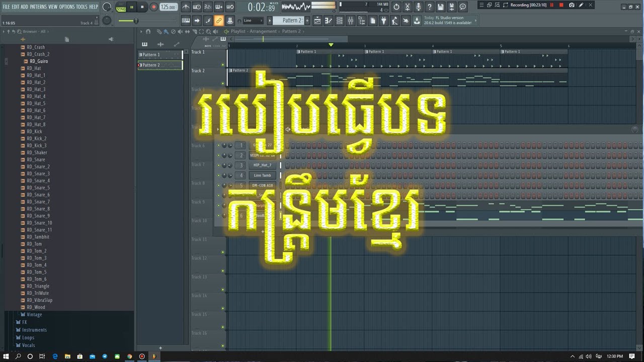Open the EDIT menu
Image resolution: width=644 pixels, height=362 pixels.
click(x=16, y=7)
